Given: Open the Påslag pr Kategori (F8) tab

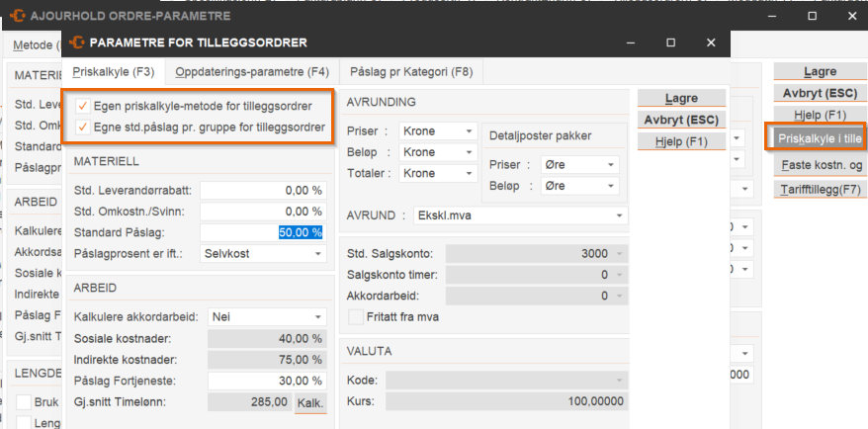Looking at the screenshot, I should tap(409, 71).
